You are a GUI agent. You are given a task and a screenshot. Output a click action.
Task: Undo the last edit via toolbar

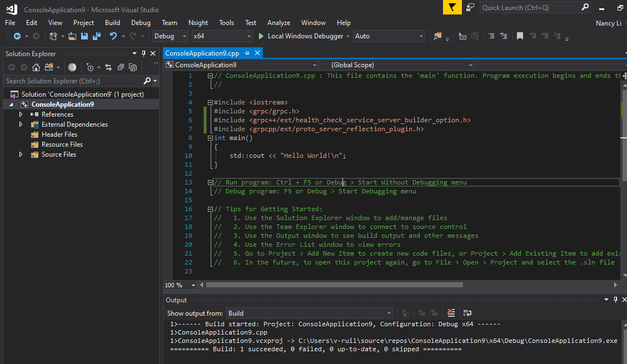[x=113, y=36]
